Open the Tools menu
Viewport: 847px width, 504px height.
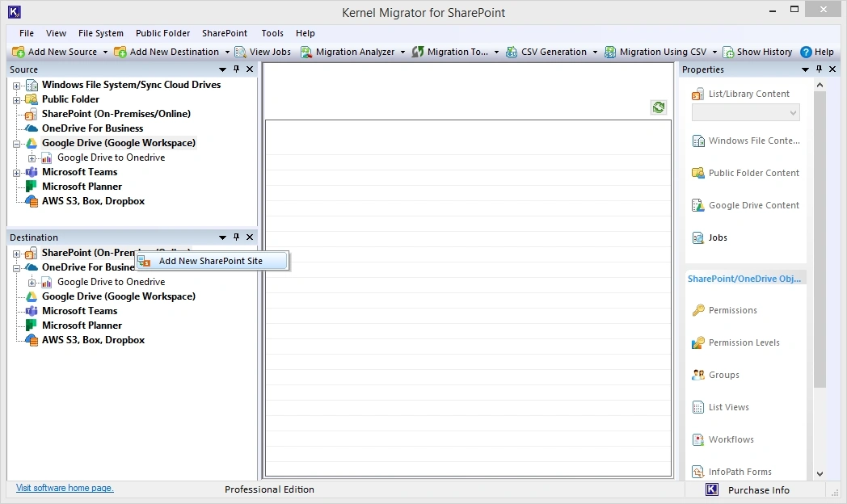[272, 33]
